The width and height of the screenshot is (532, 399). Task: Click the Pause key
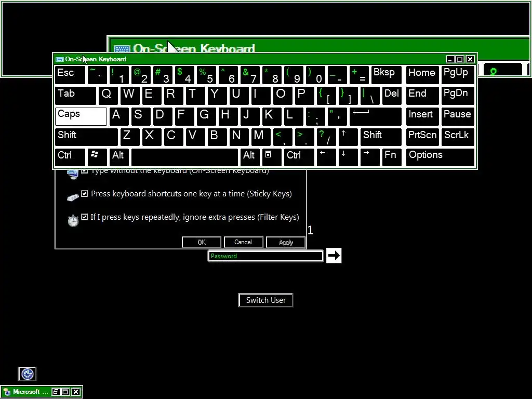point(458,116)
